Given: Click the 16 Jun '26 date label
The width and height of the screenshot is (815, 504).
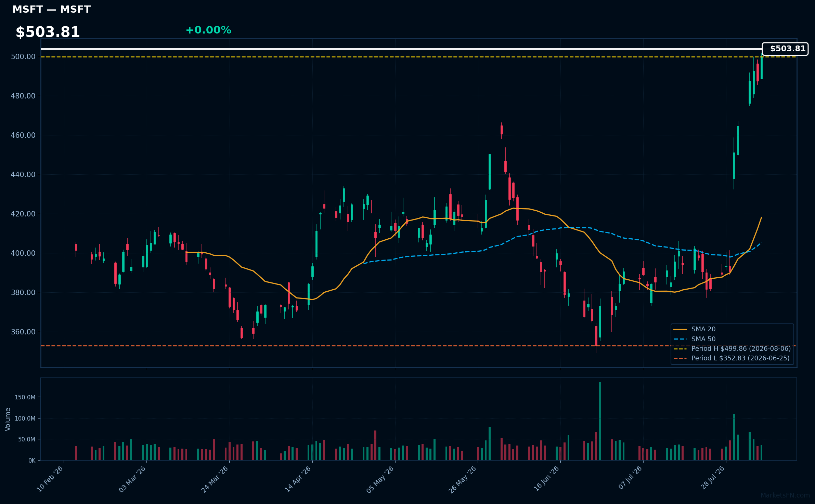Looking at the screenshot, I should pos(546,479).
